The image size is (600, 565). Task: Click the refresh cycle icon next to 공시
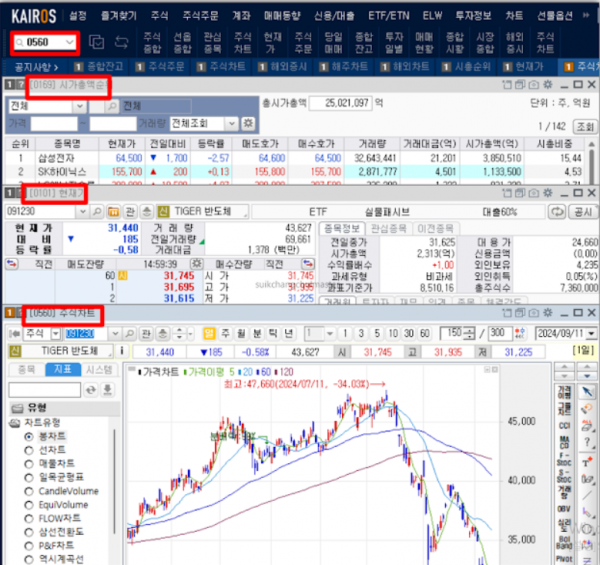(x=557, y=211)
